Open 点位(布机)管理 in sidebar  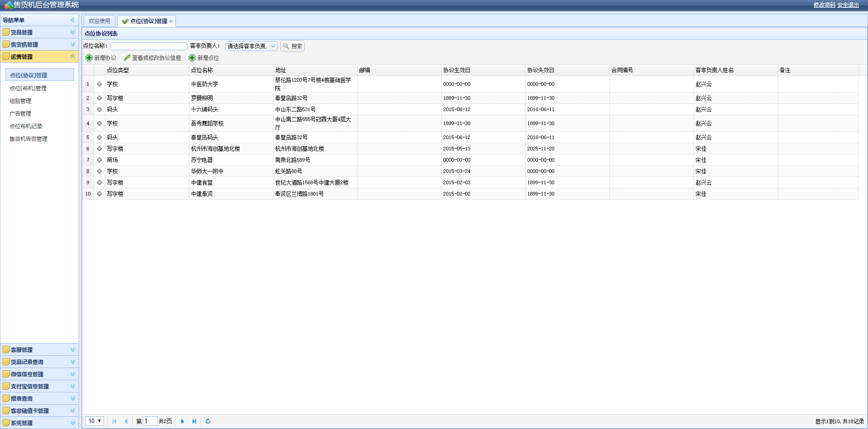click(28, 88)
